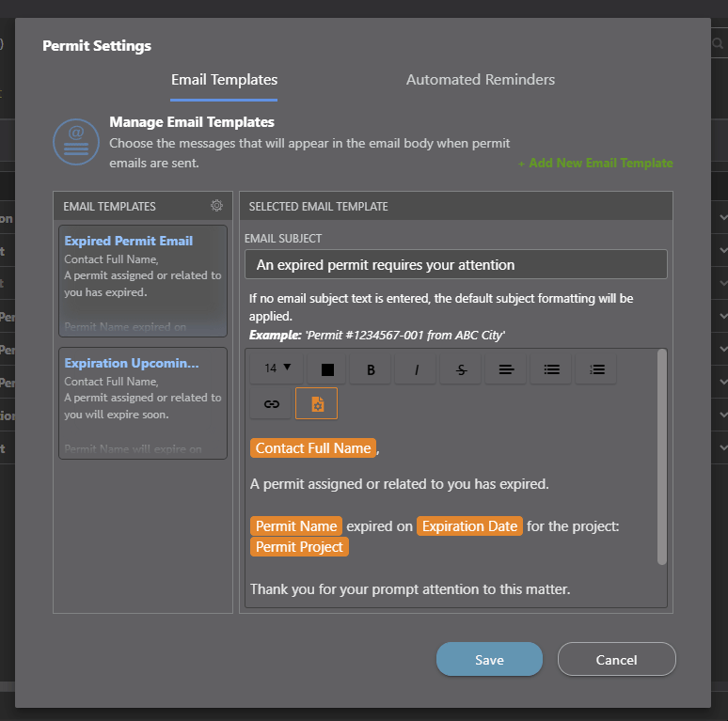Select the Permit Name merge tag

(x=296, y=526)
